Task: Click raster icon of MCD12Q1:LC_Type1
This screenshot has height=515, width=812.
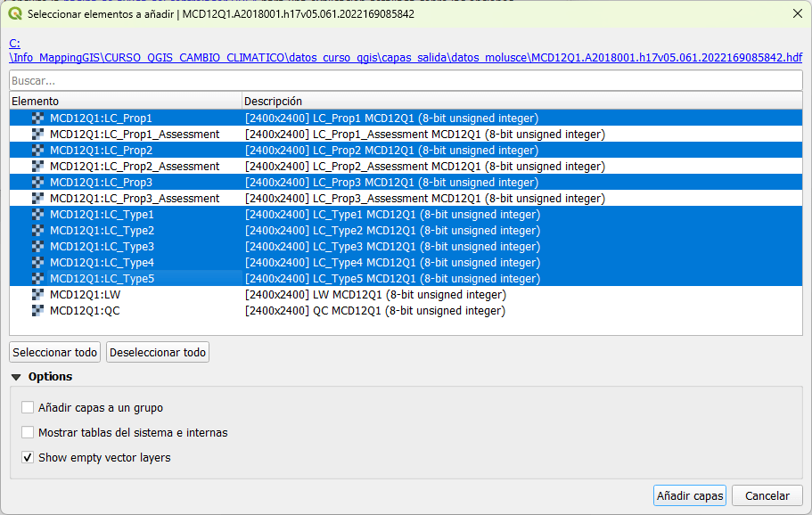Action: pyautogui.click(x=37, y=214)
